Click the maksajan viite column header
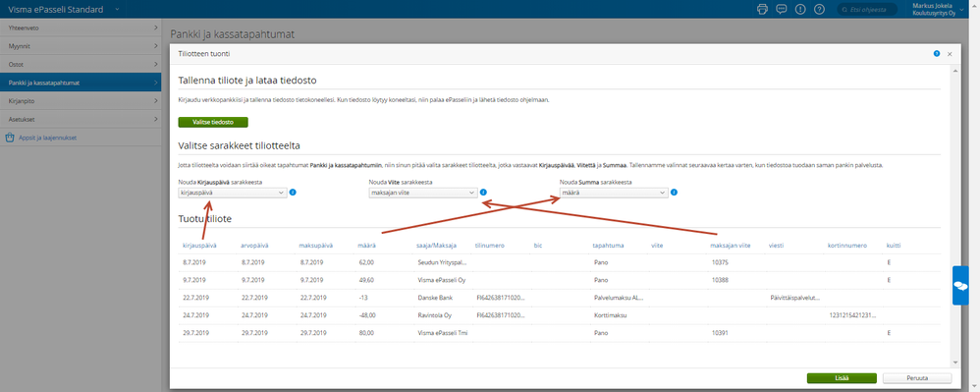Viewport: 980px width, 392px height. [730, 245]
